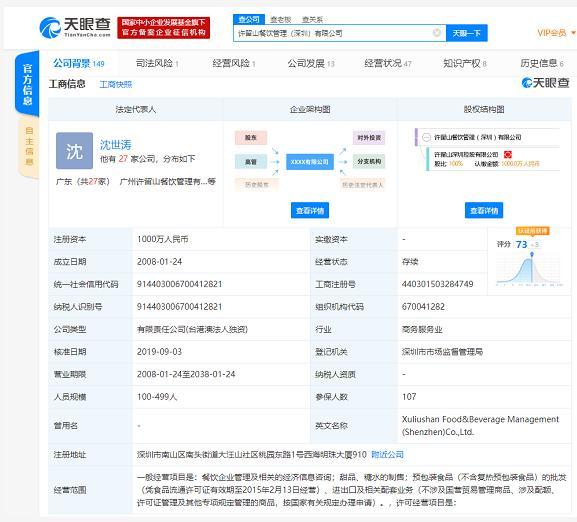Click the 认缴金额 value 1000.0万人民币
This screenshot has width=577, height=522.
click(x=520, y=164)
